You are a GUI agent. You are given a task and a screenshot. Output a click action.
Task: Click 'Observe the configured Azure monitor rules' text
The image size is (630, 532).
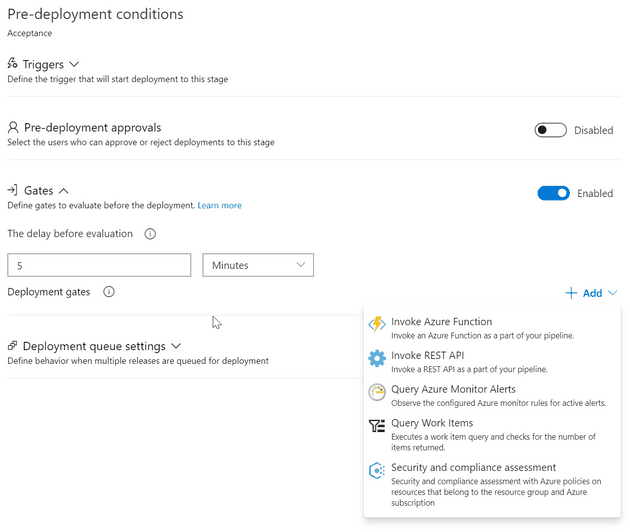click(499, 403)
